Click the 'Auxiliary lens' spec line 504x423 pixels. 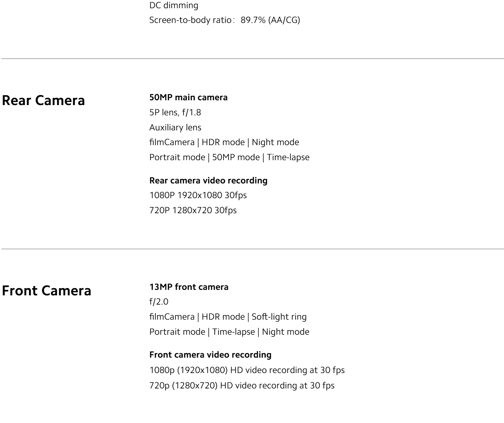tap(175, 128)
